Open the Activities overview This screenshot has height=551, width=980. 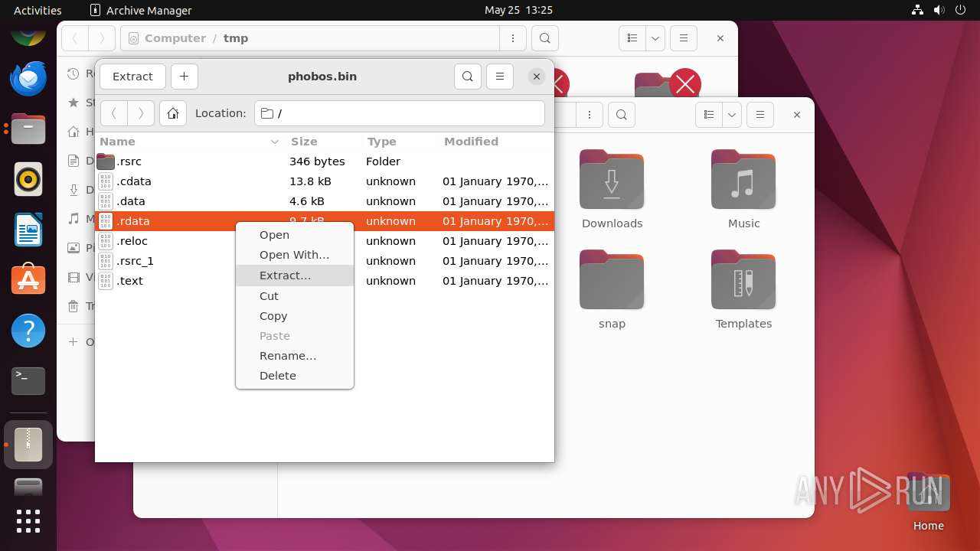tap(38, 10)
